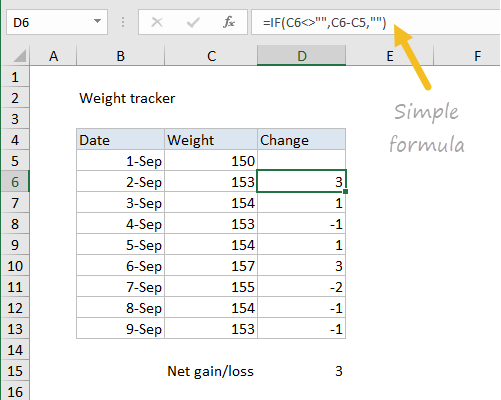501x400 pixels.
Task: Click the 157 weight cell for 6-Sep
Action: click(211, 266)
